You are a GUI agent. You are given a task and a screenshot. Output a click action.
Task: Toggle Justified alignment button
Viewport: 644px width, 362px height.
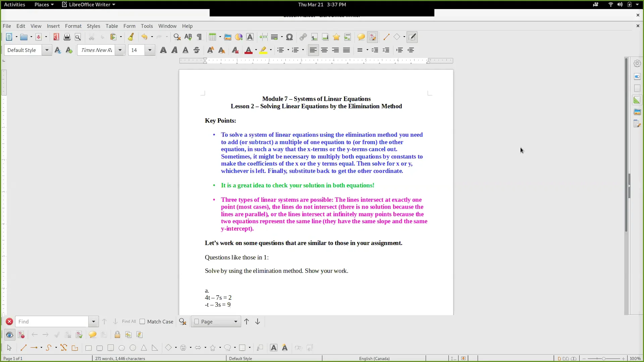[346, 50]
